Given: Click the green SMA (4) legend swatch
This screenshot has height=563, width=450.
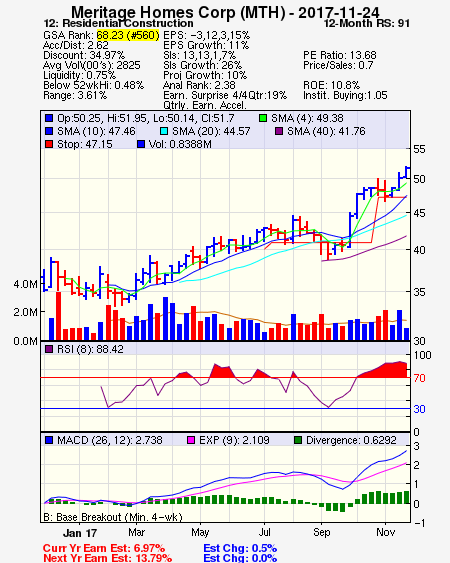Looking at the screenshot, I should tap(263, 118).
